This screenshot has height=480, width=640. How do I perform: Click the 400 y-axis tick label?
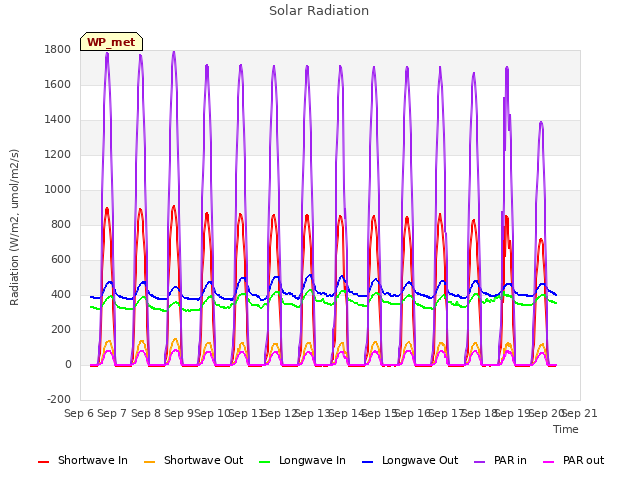coord(61,295)
